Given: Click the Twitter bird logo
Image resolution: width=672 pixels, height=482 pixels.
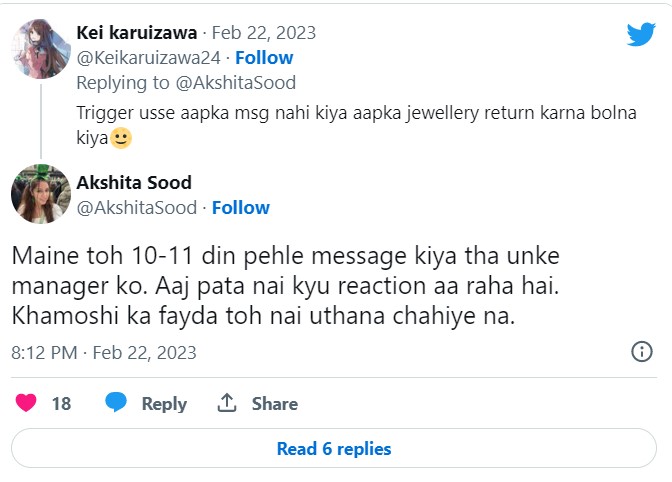Looking at the screenshot, I should click(641, 34).
